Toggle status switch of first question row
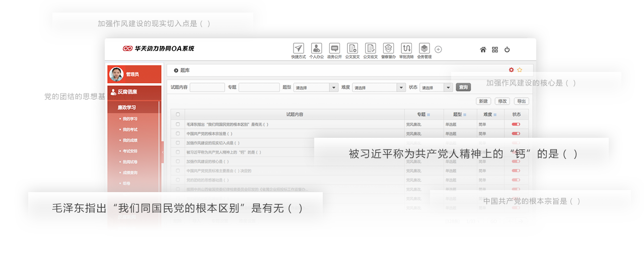The image size is (644, 257). (x=516, y=124)
